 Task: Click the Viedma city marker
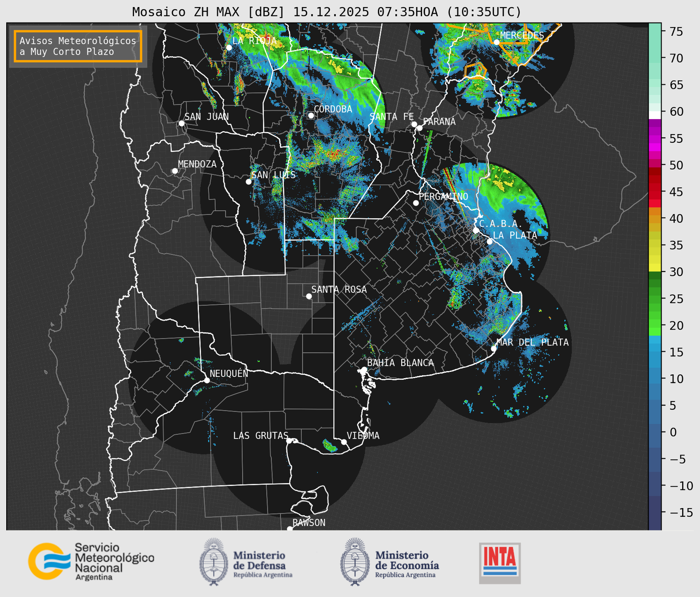coord(344,442)
